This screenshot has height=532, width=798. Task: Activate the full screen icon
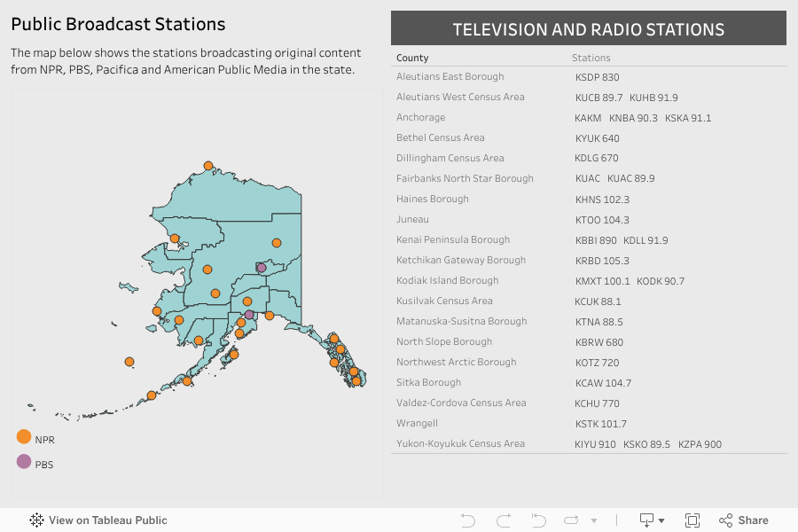point(692,520)
